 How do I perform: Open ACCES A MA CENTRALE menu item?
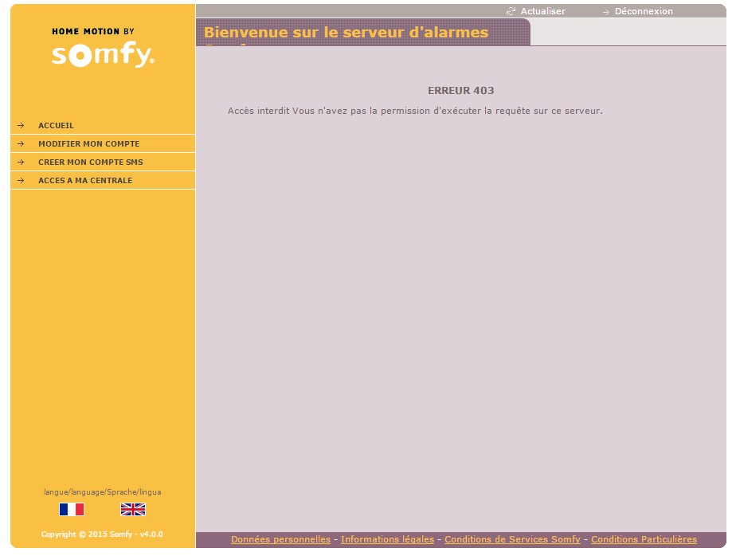(85, 181)
